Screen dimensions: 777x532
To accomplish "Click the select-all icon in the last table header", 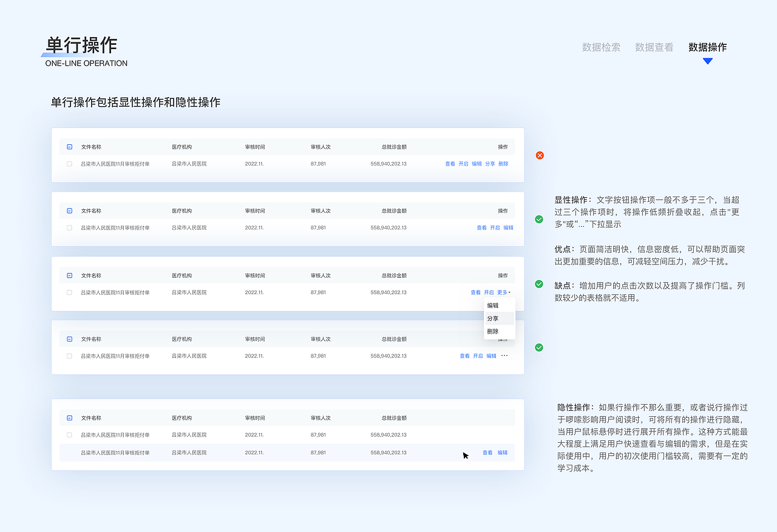I will point(69,417).
